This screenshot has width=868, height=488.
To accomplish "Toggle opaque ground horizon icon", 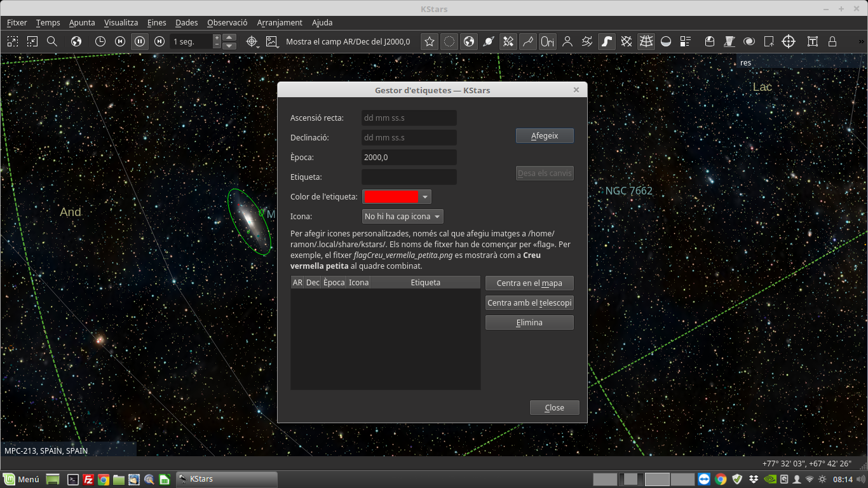I will (666, 41).
